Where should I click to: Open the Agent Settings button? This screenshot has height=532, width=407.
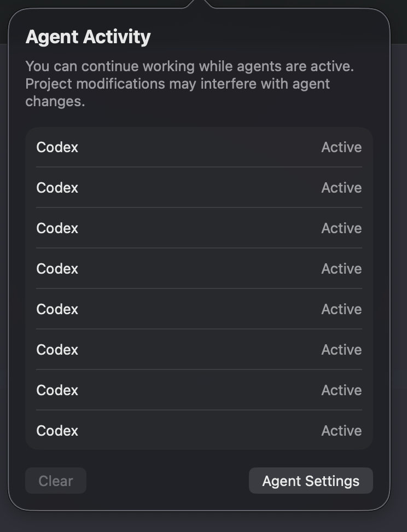tap(311, 481)
